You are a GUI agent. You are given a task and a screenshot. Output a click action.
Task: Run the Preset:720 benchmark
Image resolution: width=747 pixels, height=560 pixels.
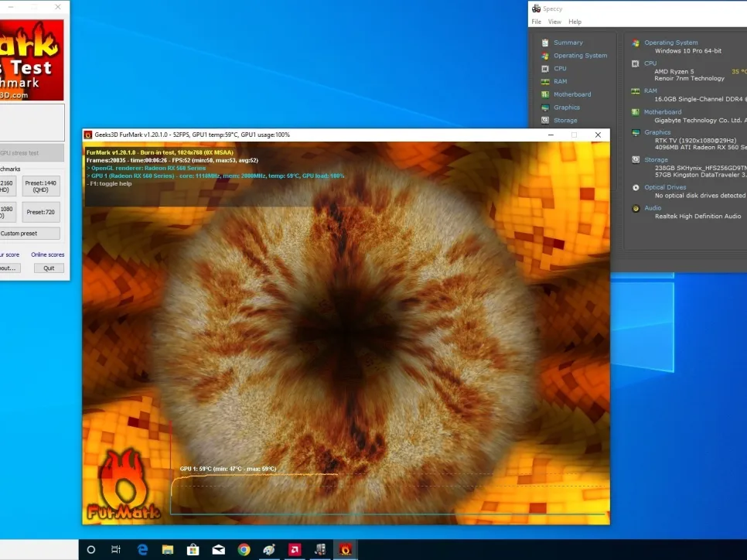click(x=41, y=212)
